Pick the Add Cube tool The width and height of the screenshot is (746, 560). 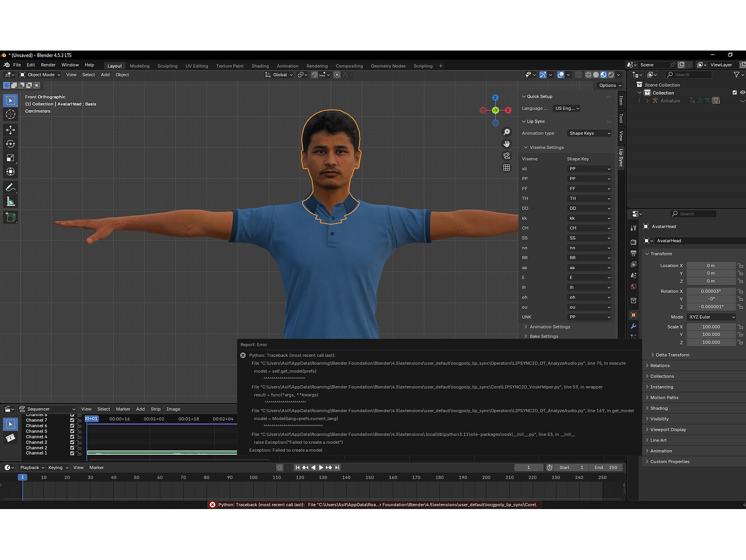pyautogui.click(x=11, y=217)
